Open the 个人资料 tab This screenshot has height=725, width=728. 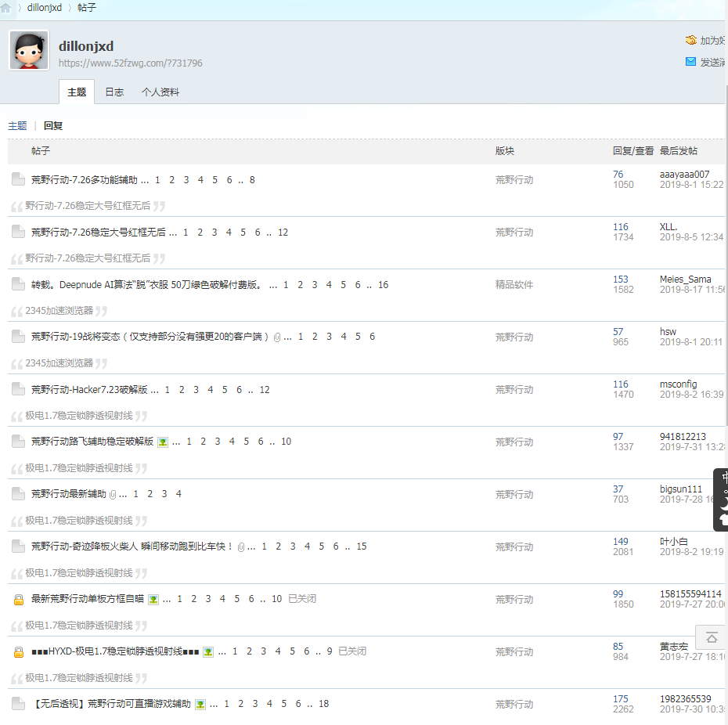pos(160,92)
